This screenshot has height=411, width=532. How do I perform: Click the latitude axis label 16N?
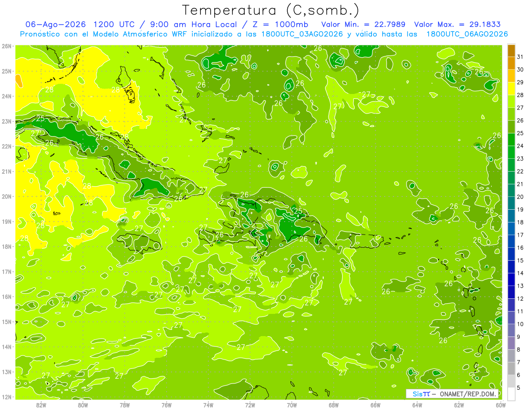tap(7, 297)
